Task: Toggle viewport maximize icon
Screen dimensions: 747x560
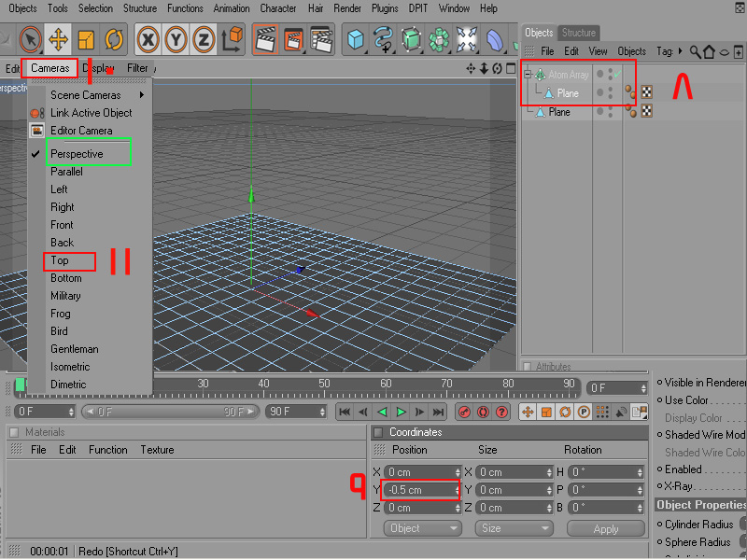Action: [511, 69]
